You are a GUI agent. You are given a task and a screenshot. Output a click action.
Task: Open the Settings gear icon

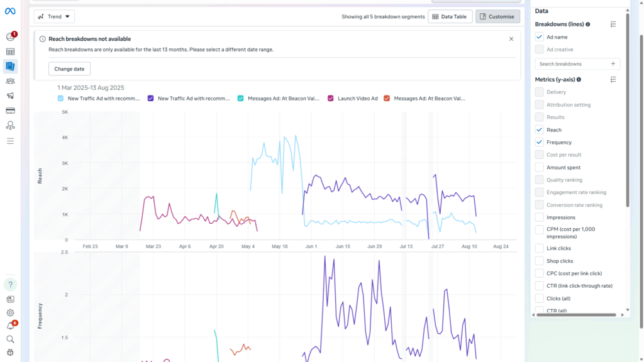pyautogui.click(x=10, y=313)
